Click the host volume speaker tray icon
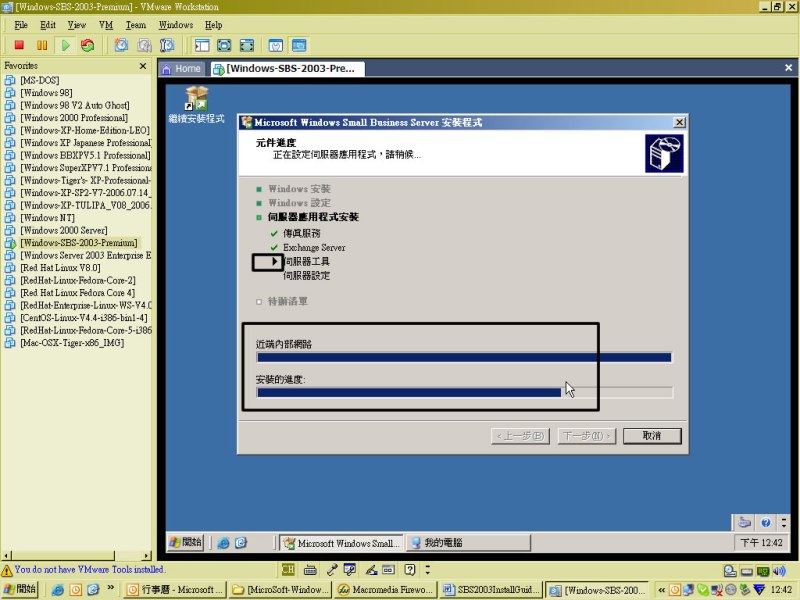This screenshot has width=800, height=600. [779, 571]
